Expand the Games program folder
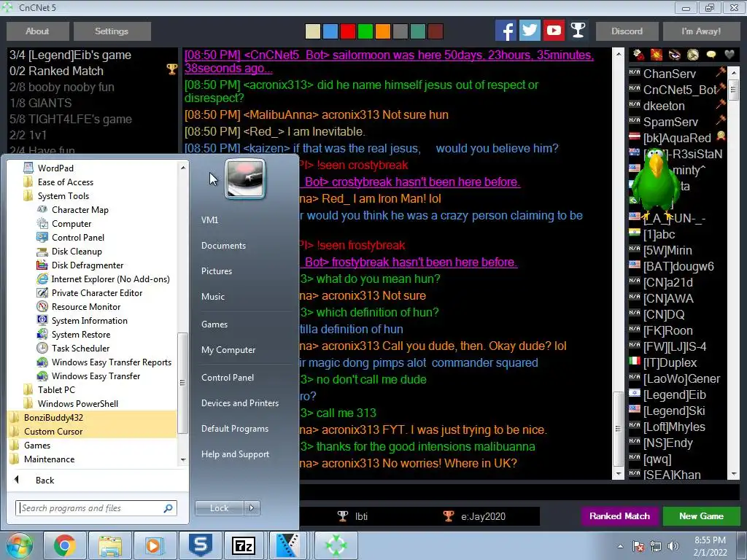This screenshot has width=747, height=560. pos(36,446)
